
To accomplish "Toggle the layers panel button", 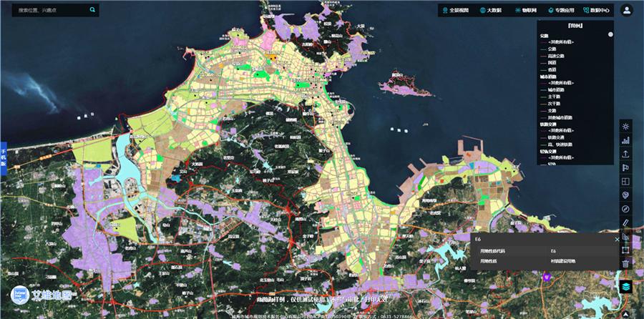I will [x=625, y=285].
